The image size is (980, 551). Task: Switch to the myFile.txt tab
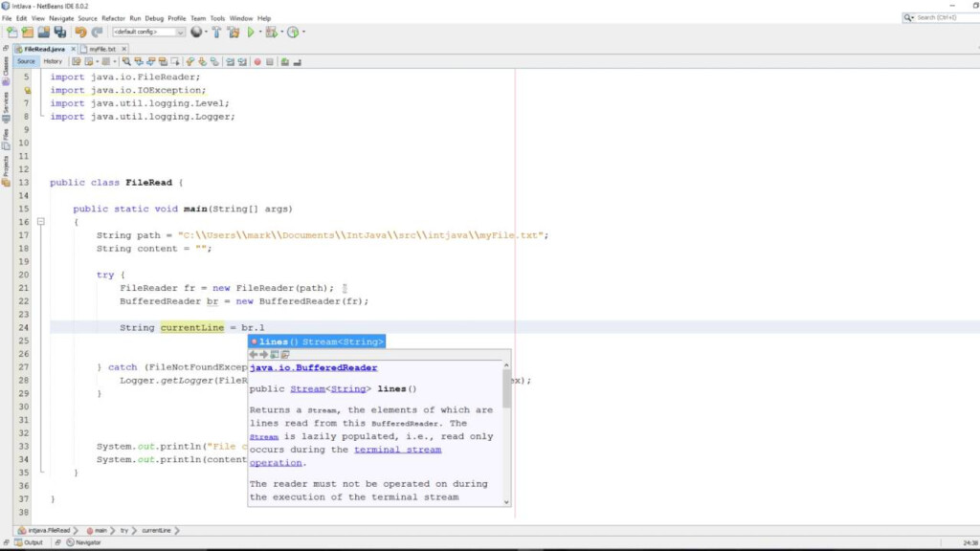102,49
